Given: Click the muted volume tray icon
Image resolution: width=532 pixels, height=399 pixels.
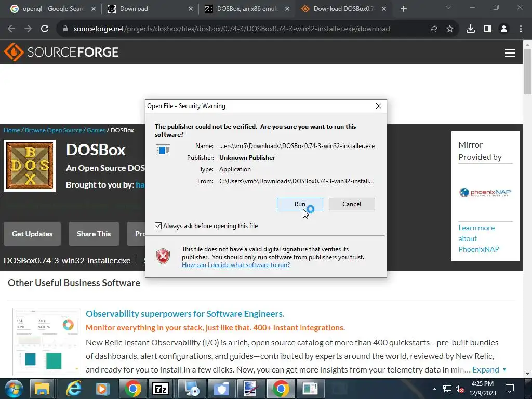Looking at the screenshot, I should (459, 389).
